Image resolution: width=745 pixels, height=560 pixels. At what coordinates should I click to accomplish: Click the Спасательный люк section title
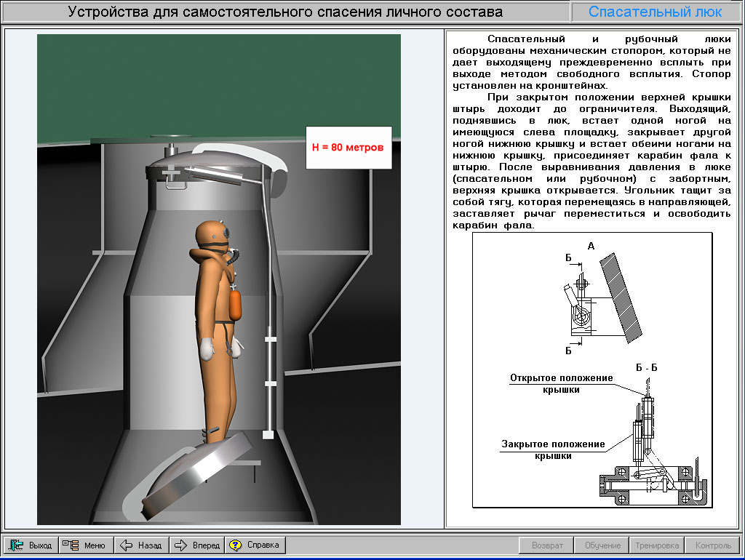[x=656, y=12]
